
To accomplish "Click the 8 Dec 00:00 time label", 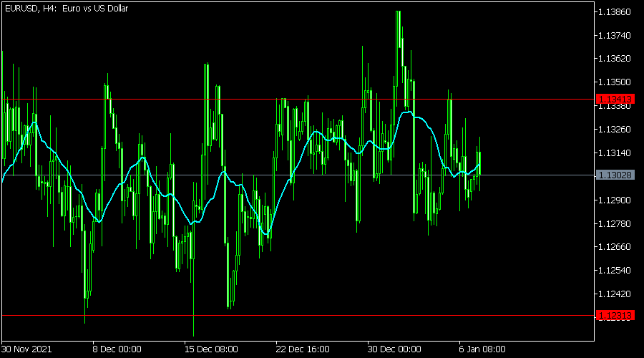I will click(x=117, y=349).
